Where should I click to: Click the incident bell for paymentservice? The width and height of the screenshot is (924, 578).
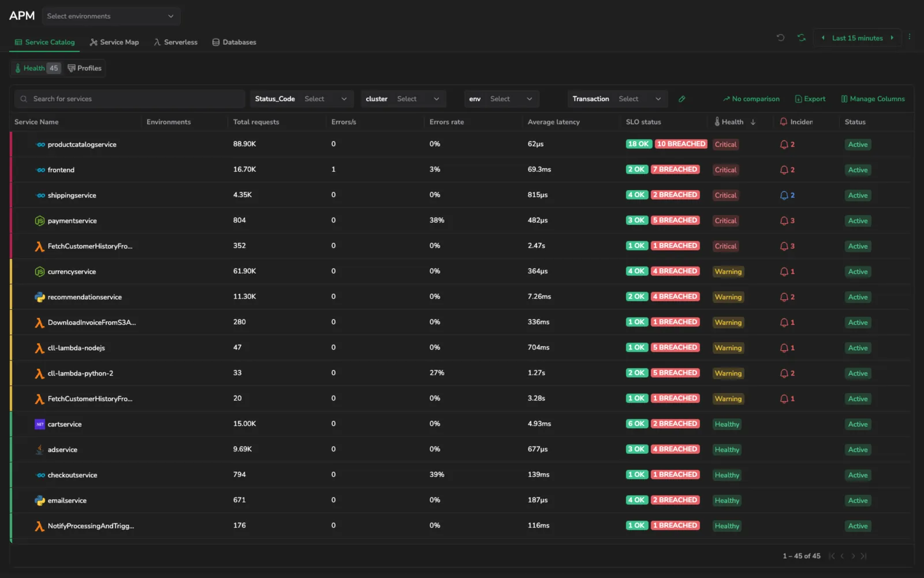(x=784, y=221)
